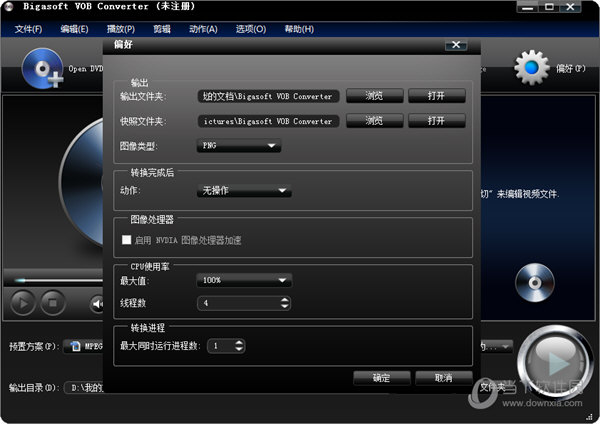Open the 帮助(H) menu
This screenshot has width=600, height=424.
(299, 29)
